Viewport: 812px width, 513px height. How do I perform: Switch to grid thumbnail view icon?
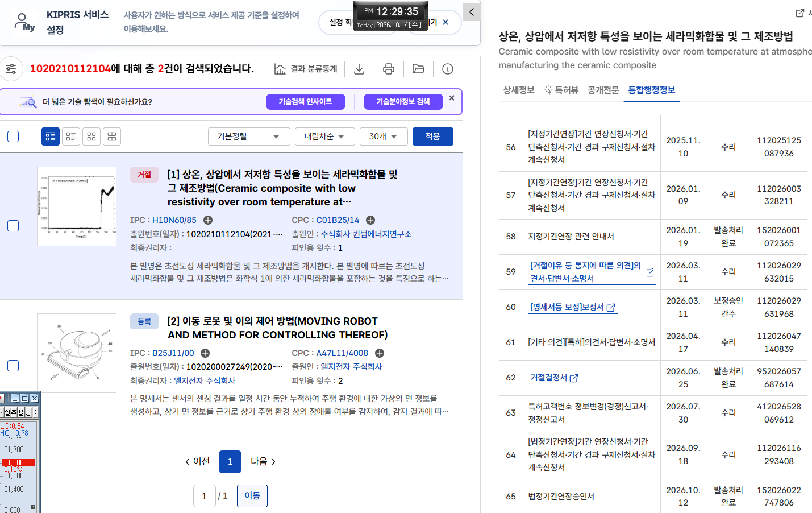[x=91, y=136]
